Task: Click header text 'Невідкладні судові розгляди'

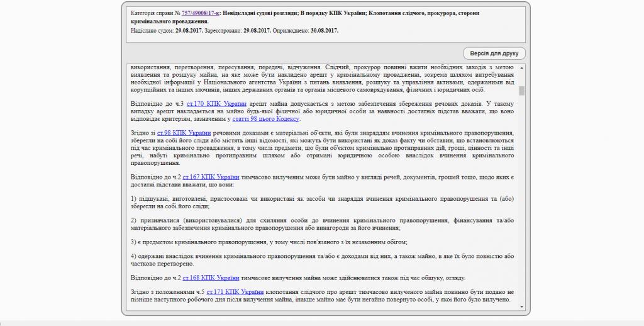Action: 260,13
